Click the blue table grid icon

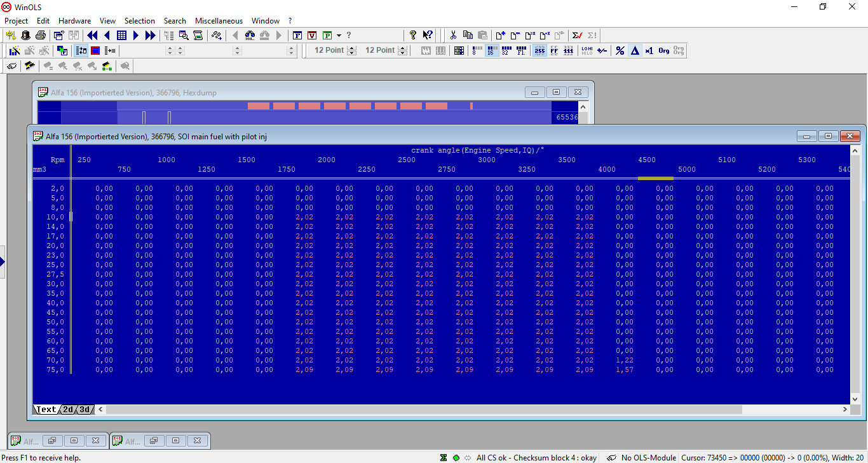pos(121,36)
